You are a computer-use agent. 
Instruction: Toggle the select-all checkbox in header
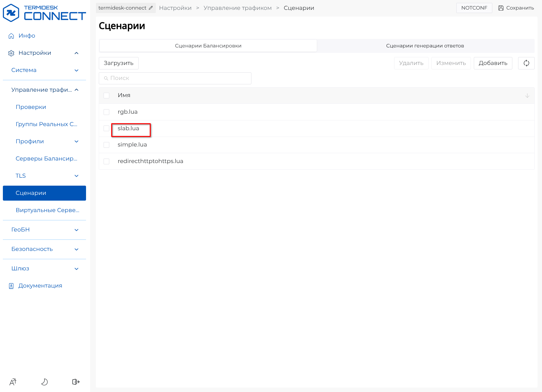click(106, 96)
